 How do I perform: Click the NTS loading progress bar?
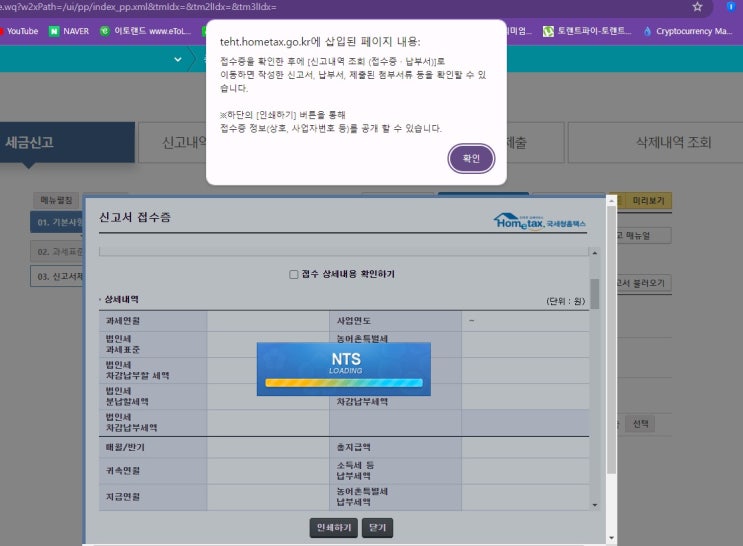click(x=344, y=382)
